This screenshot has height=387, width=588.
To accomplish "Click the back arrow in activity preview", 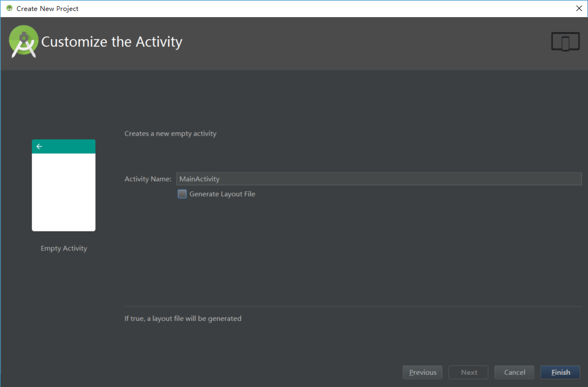I will point(39,147).
